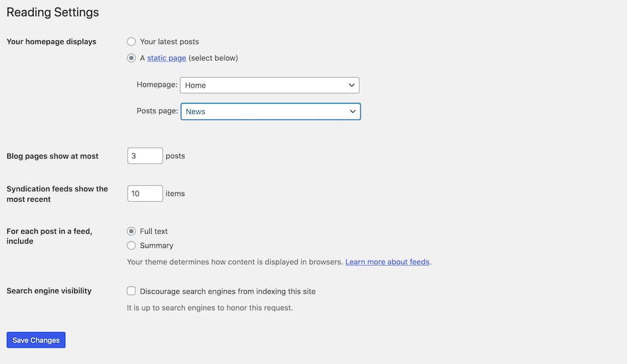627x364 pixels.
Task: Click the 'Search engine visibility' section label
Action: tap(48, 291)
